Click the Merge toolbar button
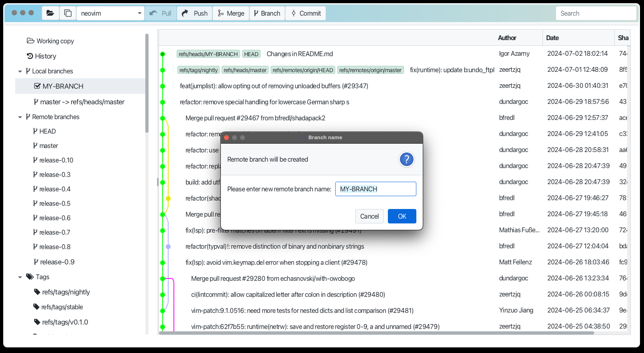This screenshot has width=644, height=353. tap(231, 13)
